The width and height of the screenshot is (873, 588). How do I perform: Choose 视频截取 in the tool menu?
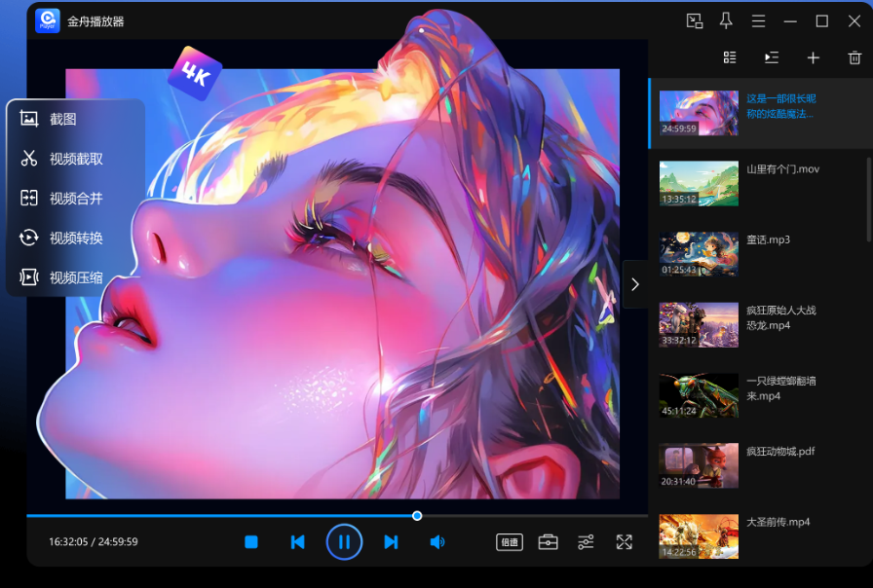[76, 159]
